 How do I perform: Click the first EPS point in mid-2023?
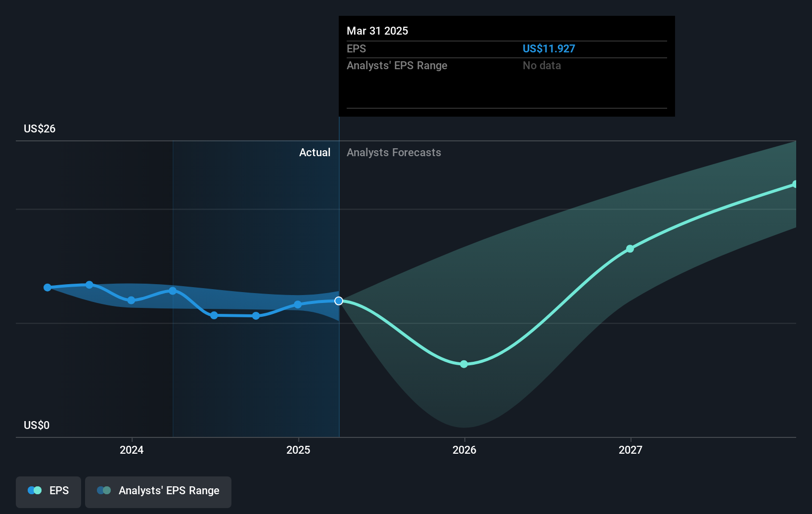coord(47,287)
